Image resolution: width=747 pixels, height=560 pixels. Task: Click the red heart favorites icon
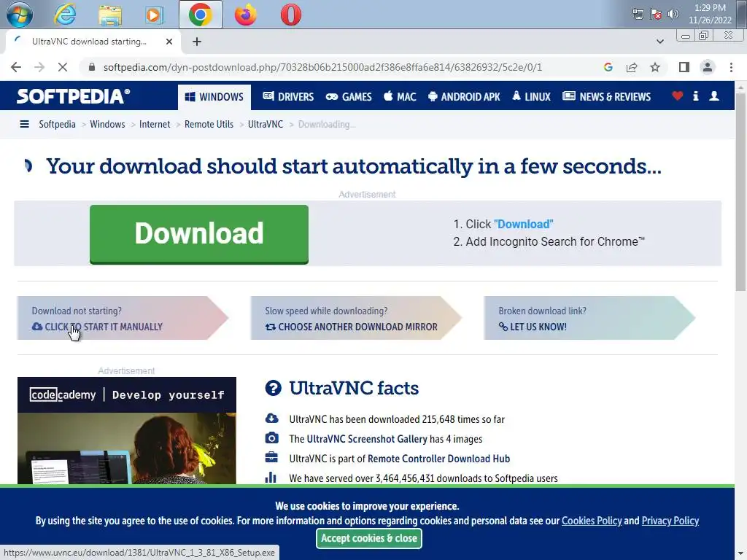678,96
